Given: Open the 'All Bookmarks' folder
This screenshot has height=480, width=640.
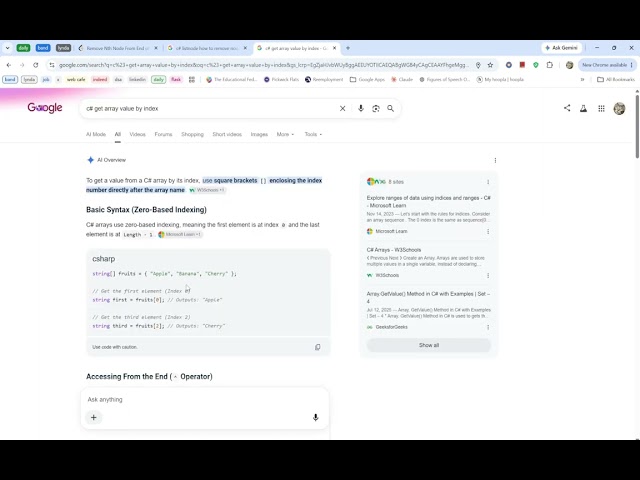Looking at the screenshot, I should click(616, 80).
